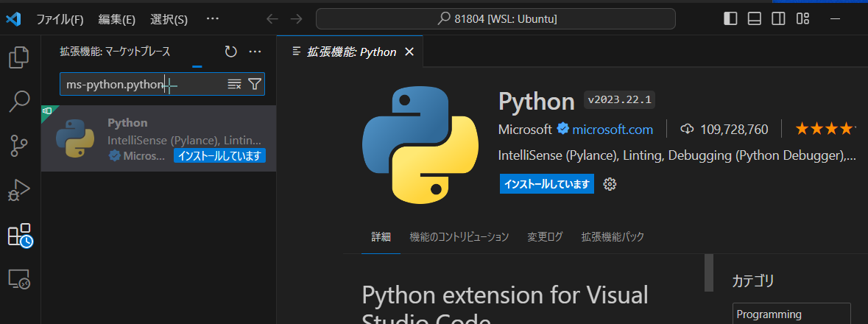
Task: Open the marketplace panel more actions menu
Action: tap(255, 52)
